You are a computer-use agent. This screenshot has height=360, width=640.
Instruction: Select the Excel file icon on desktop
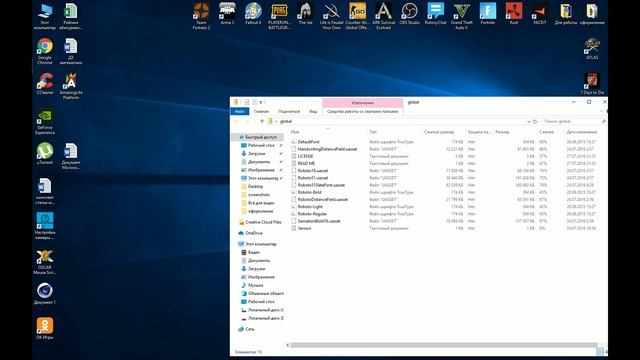(x=71, y=16)
